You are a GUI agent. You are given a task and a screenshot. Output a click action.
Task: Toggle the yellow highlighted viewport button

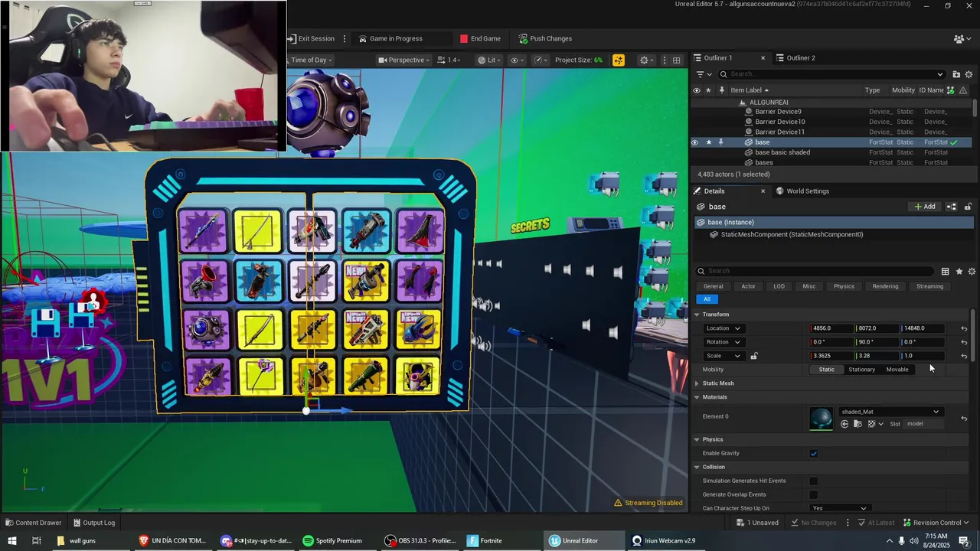click(x=618, y=60)
